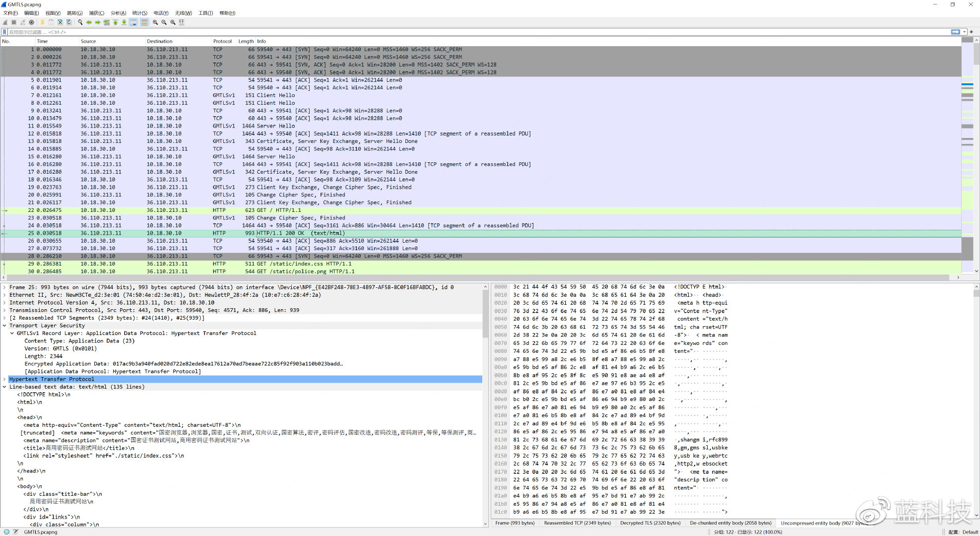Jump to first packet icon
This screenshot has height=536, width=980.
[115, 22]
